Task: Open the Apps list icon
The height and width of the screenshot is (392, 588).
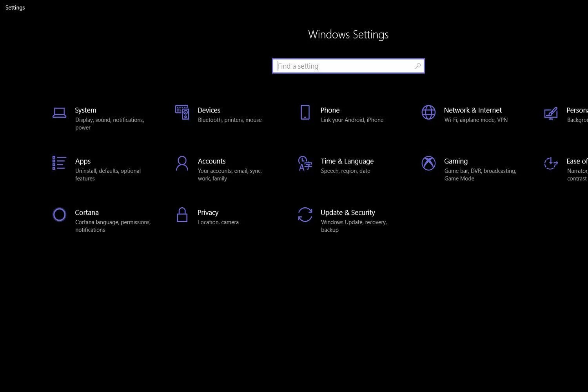Action: 59,163
